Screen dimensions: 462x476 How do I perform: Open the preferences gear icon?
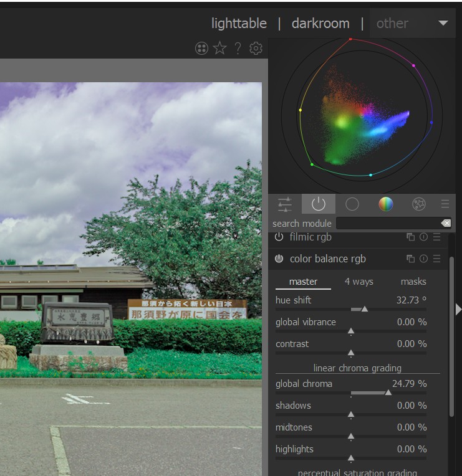[256, 48]
